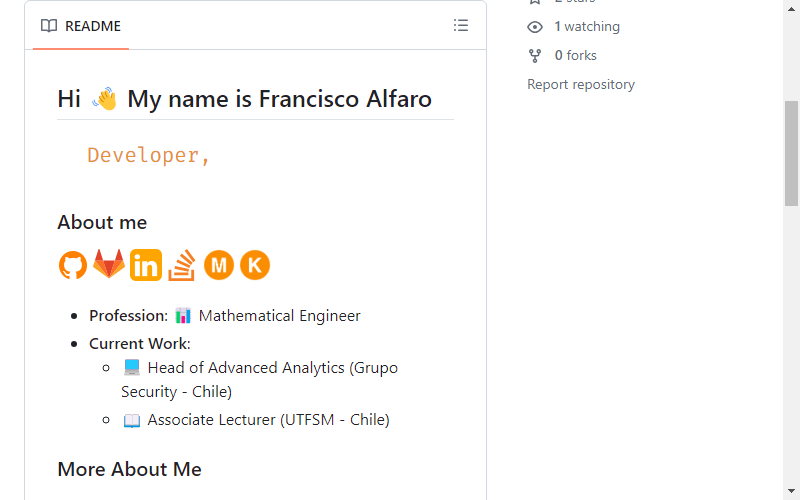
Task: Click the README book icon
Action: [x=49, y=26]
